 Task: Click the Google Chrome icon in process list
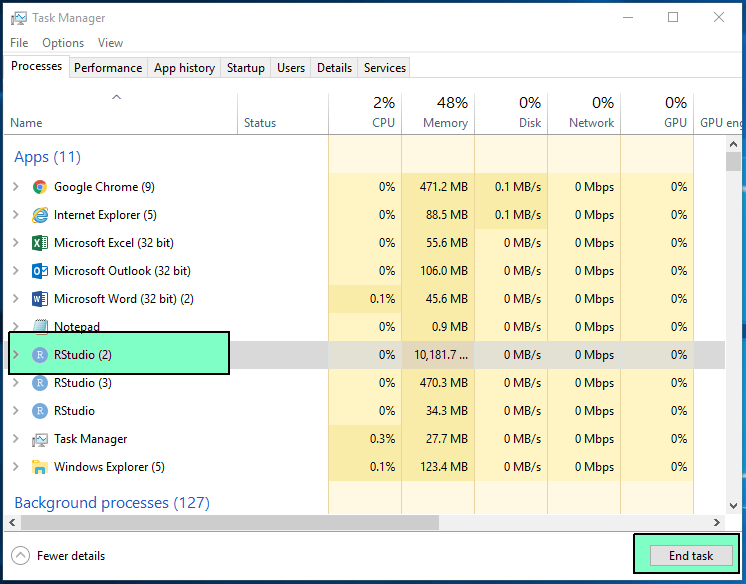click(x=40, y=187)
